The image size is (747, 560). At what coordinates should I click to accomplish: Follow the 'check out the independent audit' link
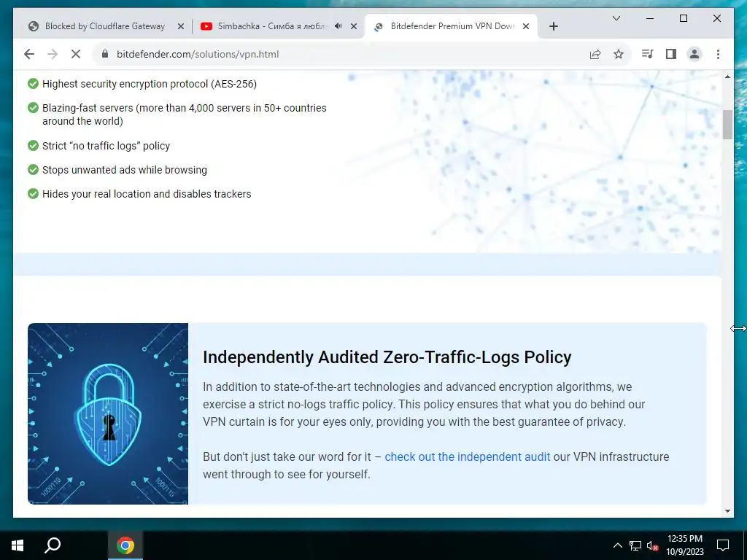pos(468,456)
